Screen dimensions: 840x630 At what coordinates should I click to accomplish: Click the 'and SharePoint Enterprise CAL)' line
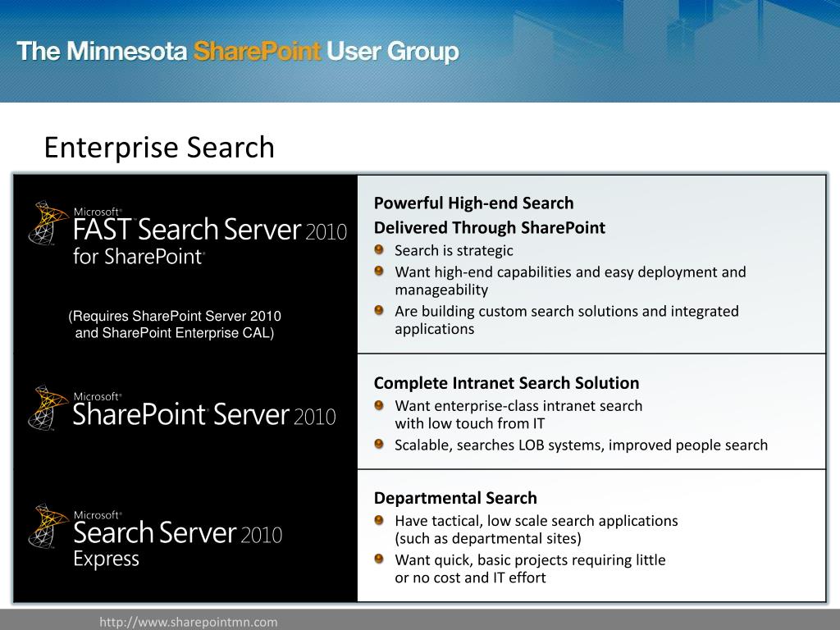pos(175,333)
